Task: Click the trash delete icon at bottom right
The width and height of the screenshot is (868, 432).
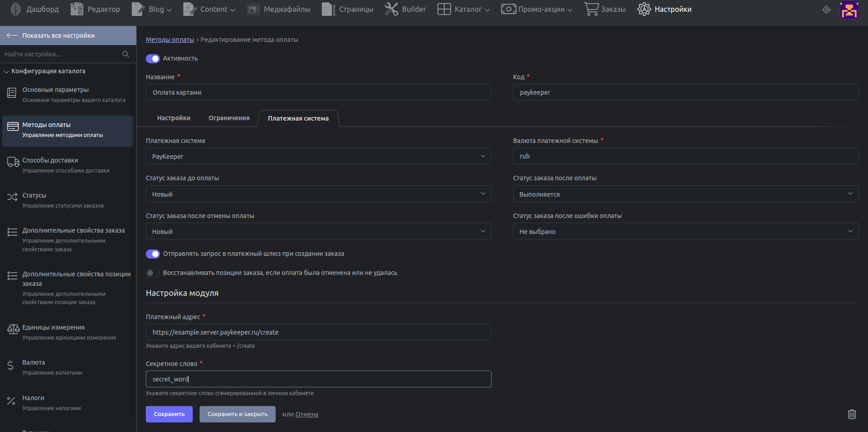Action: [x=852, y=414]
